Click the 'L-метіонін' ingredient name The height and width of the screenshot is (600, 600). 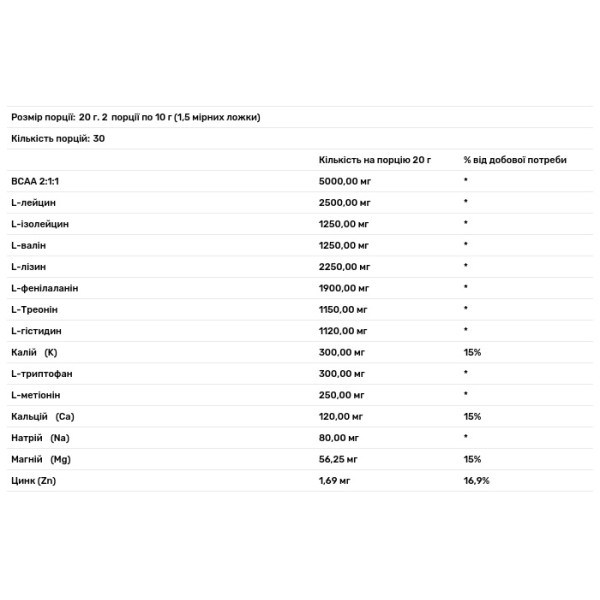coord(37,394)
